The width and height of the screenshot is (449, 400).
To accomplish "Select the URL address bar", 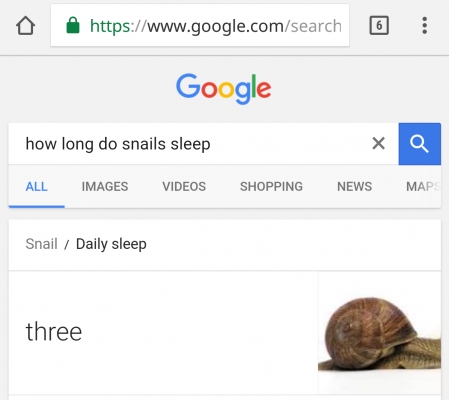I will coord(200,25).
